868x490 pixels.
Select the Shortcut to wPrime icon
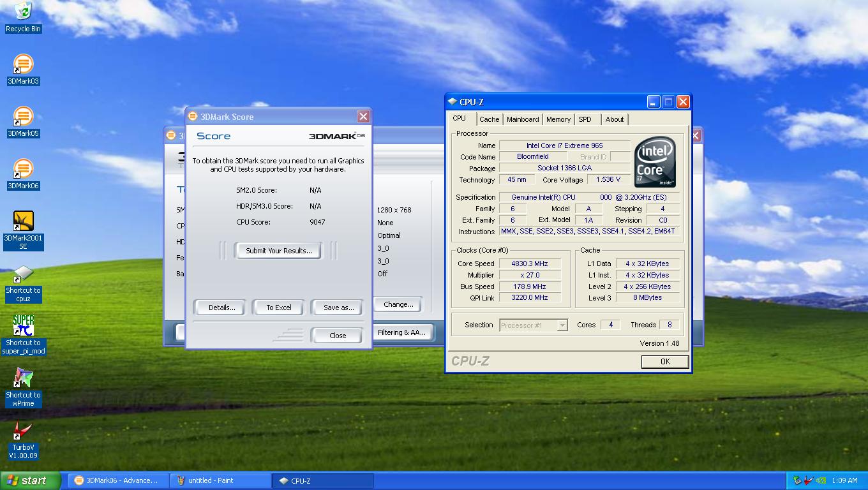coord(23,387)
